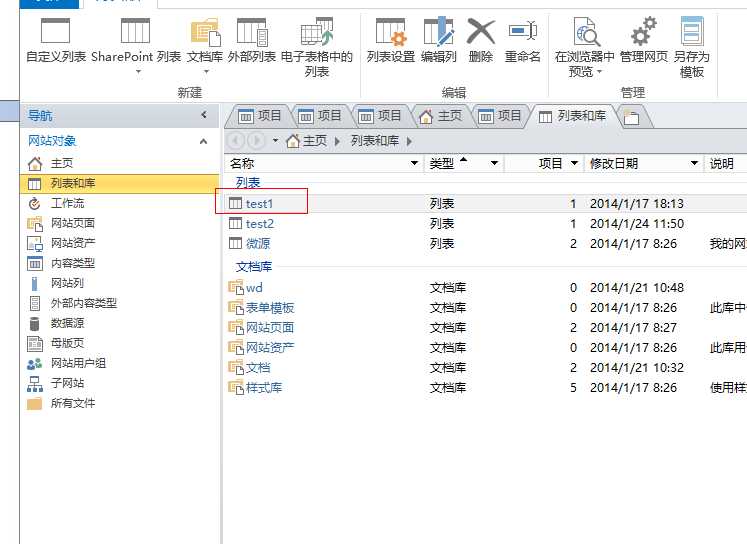Open 网站资产 library in the list
This screenshot has height=544, width=747.
[x=270, y=348]
